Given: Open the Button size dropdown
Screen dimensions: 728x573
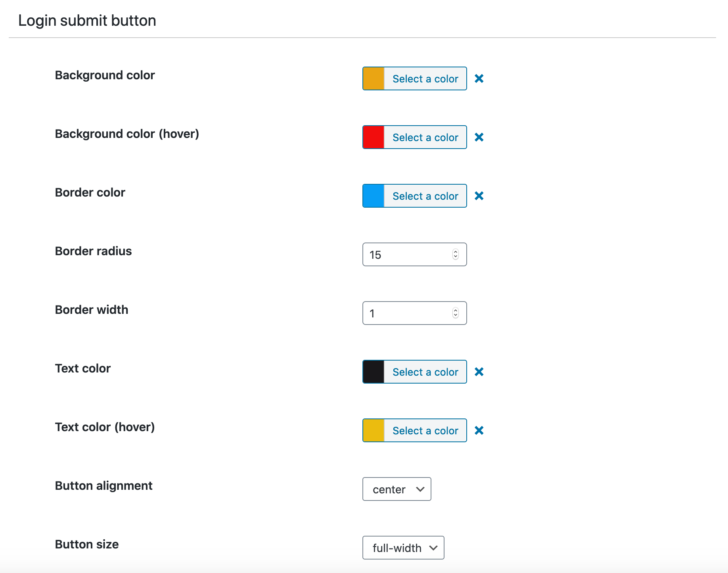Looking at the screenshot, I should (403, 548).
